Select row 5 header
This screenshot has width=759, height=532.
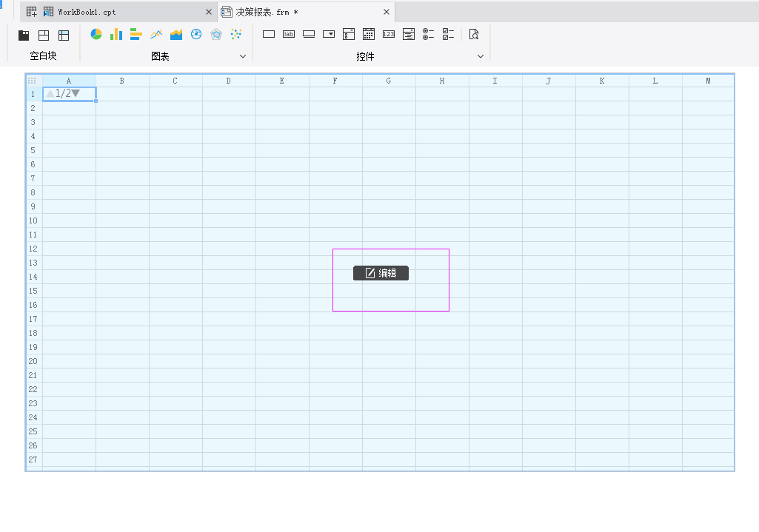[33, 150]
